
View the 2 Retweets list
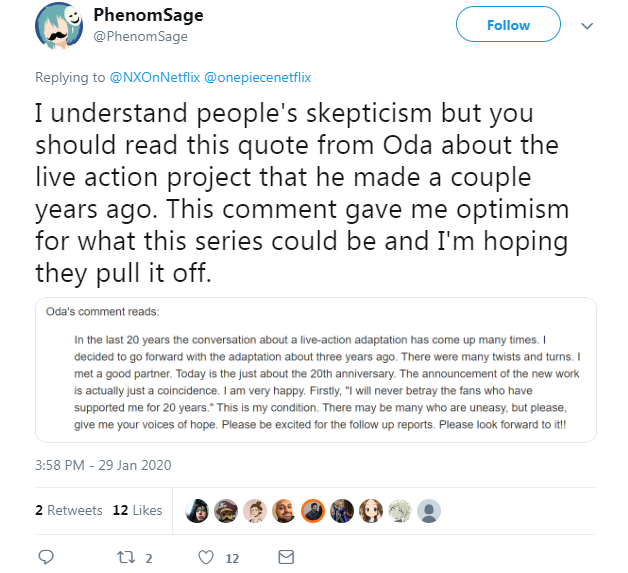click(x=68, y=510)
